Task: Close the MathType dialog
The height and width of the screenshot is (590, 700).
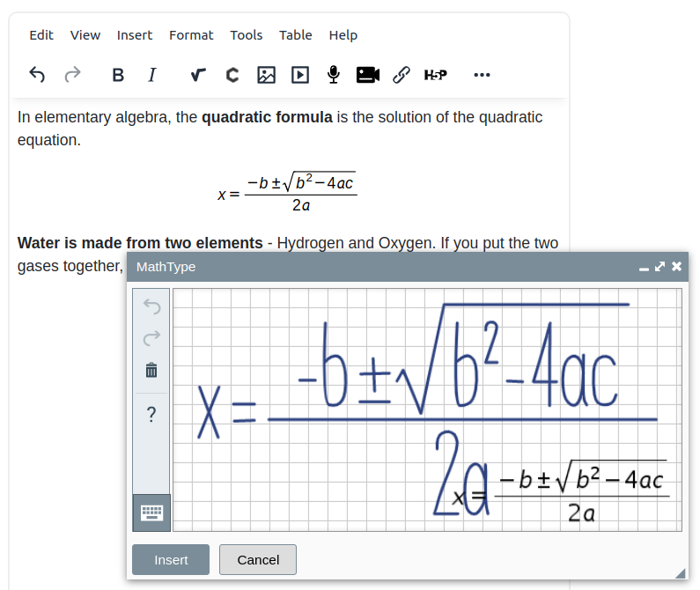Action: pyautogui.click(x=676, y=267)
